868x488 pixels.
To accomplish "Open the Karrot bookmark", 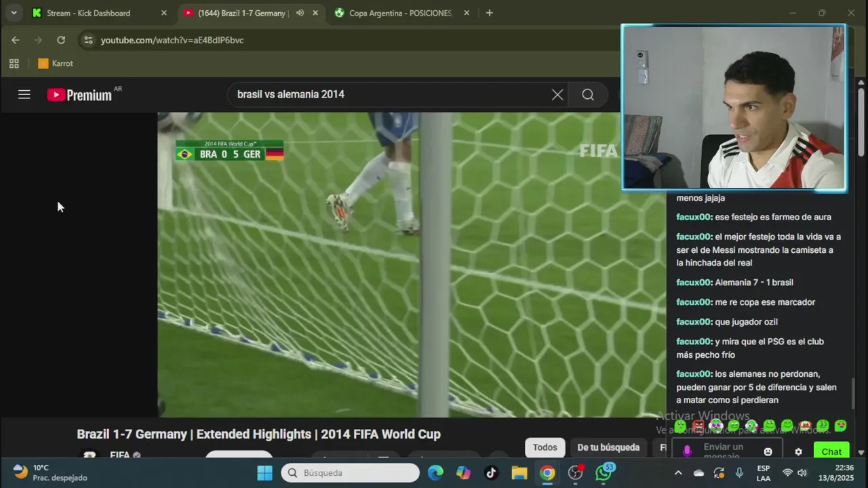I will click(x=56, y=64).
